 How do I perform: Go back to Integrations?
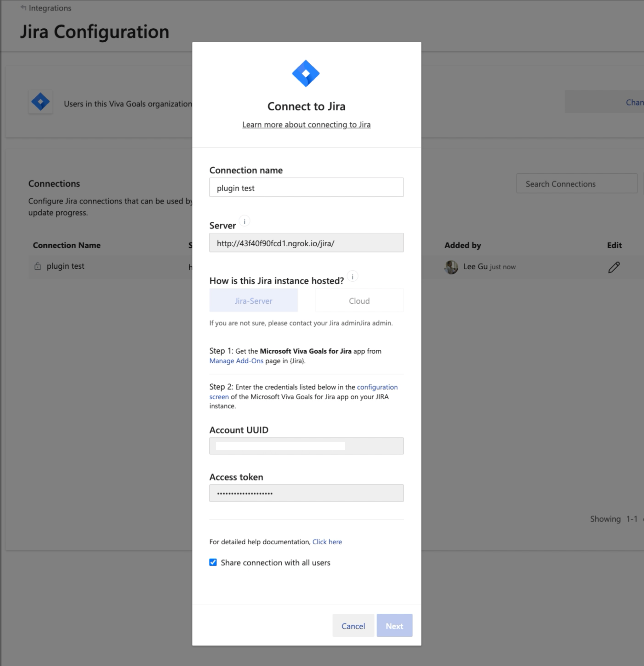click(x=50, y=8)
